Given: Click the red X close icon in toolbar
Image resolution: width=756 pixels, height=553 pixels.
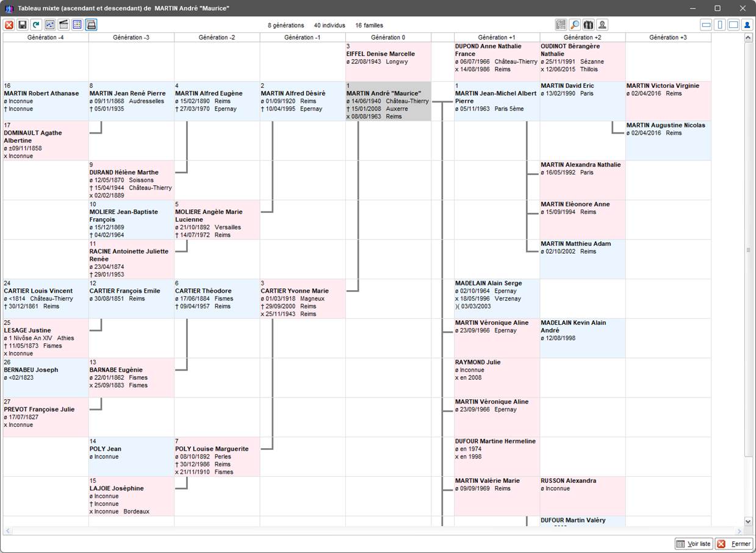Looking at the screenshot, I should point(9,25).
